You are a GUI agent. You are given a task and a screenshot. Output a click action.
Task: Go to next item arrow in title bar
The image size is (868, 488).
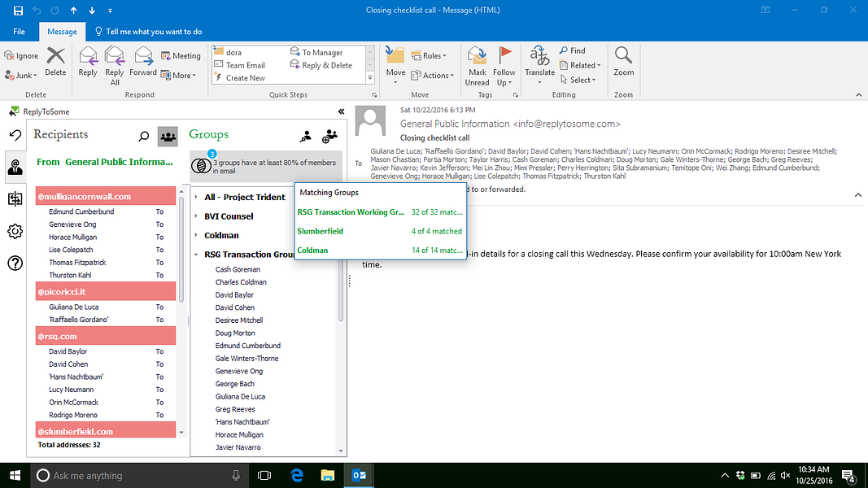(92, 10)
